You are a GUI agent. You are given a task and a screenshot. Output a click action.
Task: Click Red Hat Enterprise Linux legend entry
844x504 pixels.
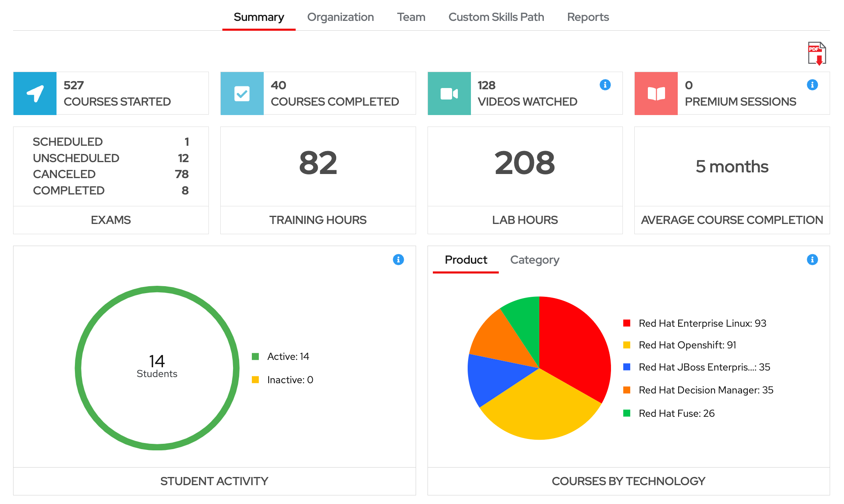tap(703, 323)
